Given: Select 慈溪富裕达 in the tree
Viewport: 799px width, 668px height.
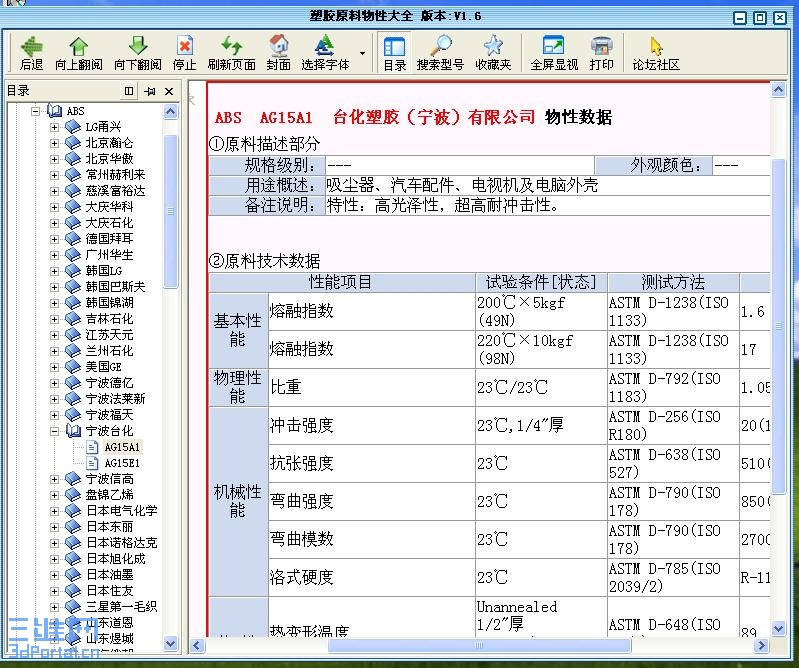Looking at the screenshot, I should (x=115, y=191).
